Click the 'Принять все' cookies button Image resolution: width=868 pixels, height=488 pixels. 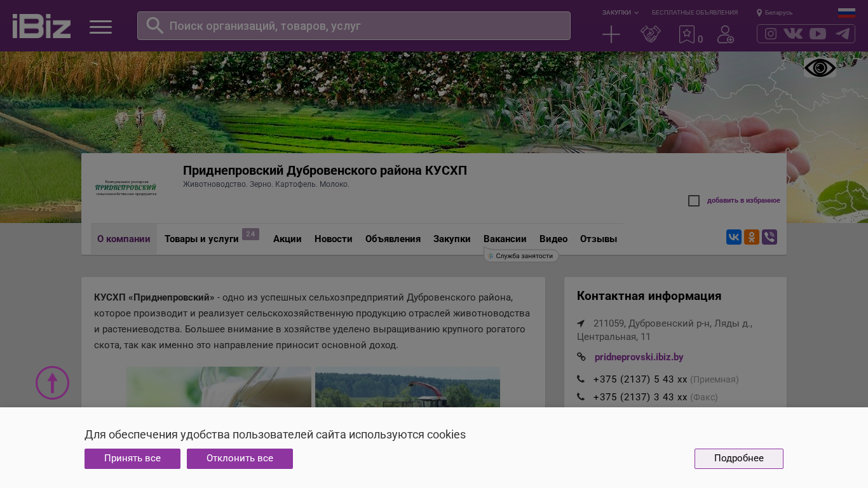click(x=132, y=459)
